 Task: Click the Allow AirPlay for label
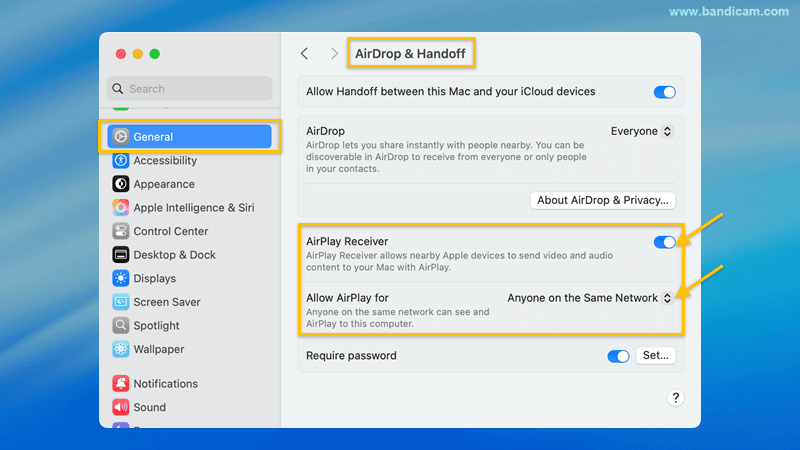[x=347, y=298]
